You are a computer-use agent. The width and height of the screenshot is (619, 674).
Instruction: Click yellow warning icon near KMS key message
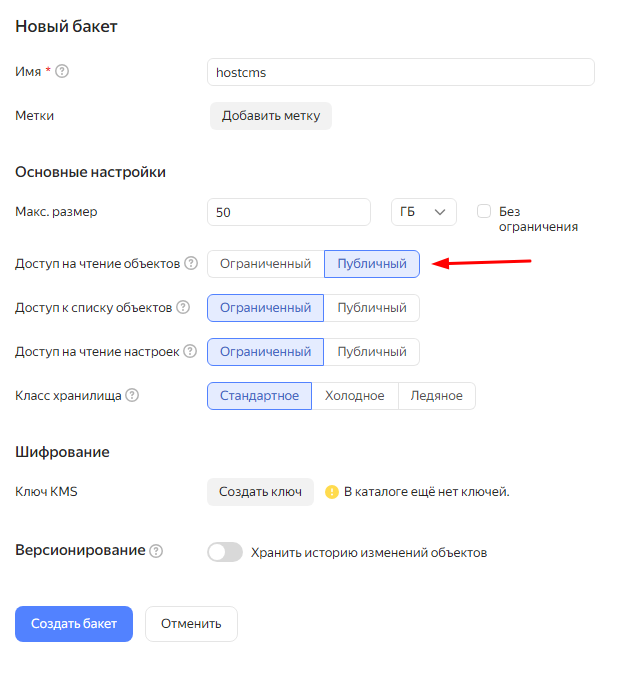(332, 492)
